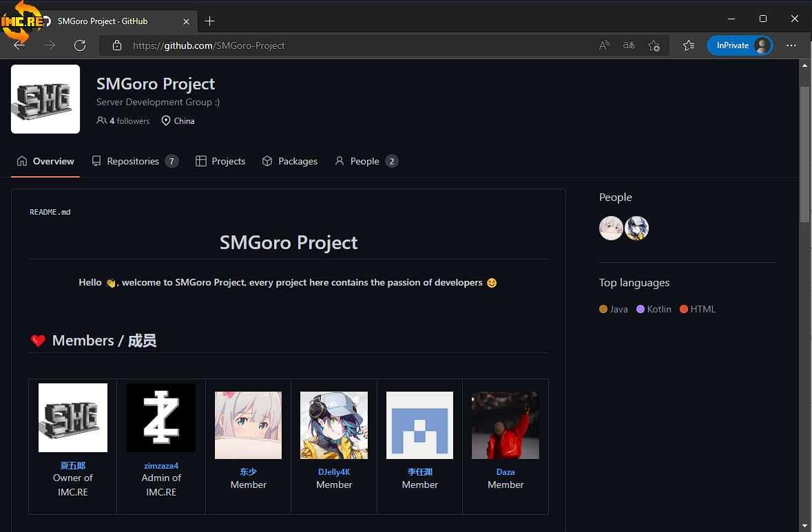Filter by Kotlin top language
The width and height of the screenshot is (812, 532).
(654, 309)
